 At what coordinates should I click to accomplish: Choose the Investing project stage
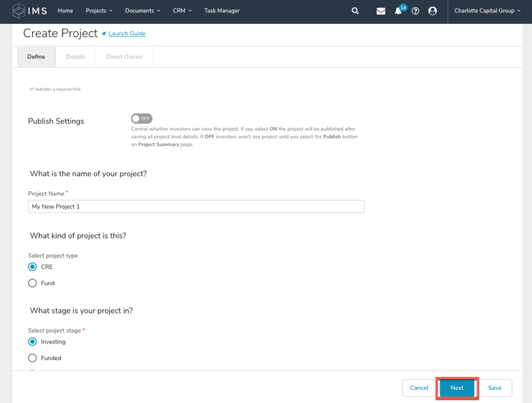[x=32, y=342]
